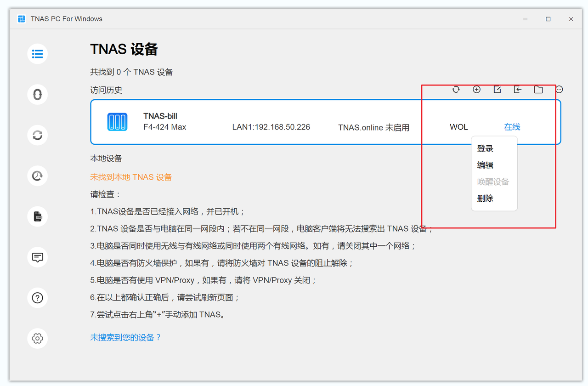Click the plus icon to add TNAS
The width and height of the screenshot is (588, 386).
[477, 90]
